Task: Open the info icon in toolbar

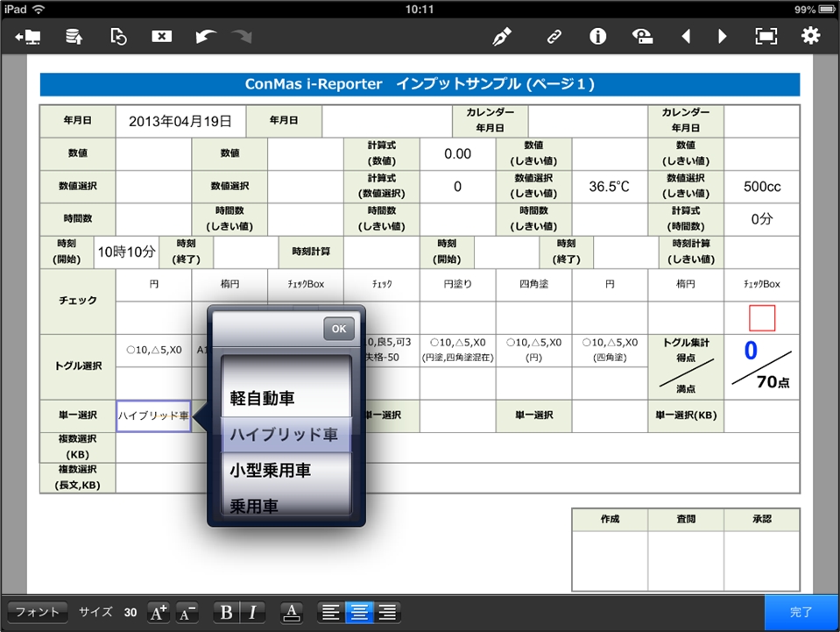Action: tap(598, 36)
